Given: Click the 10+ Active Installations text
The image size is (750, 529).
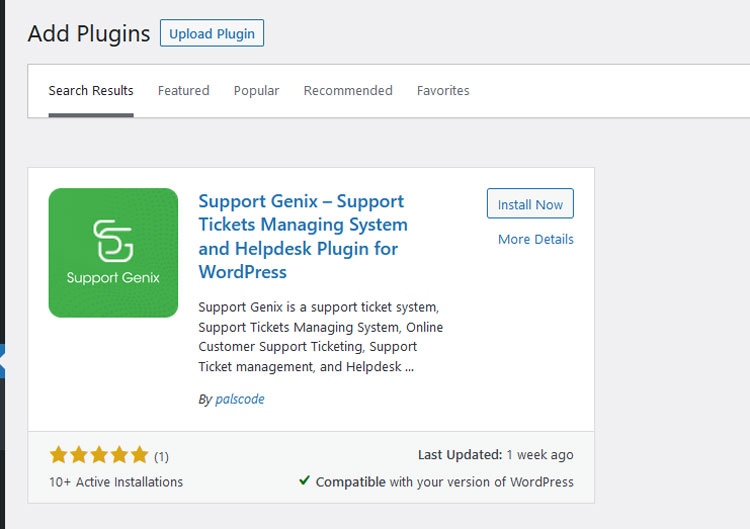Looking at the screenshot, I should tap(116, 482).
